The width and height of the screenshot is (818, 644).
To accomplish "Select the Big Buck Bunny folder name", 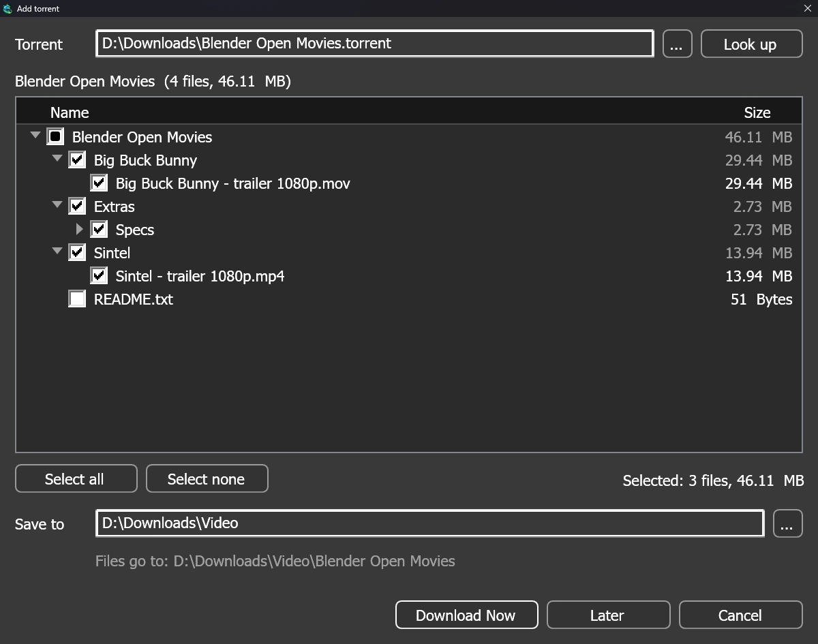I will pyautogui.click(x=145, y=160).
